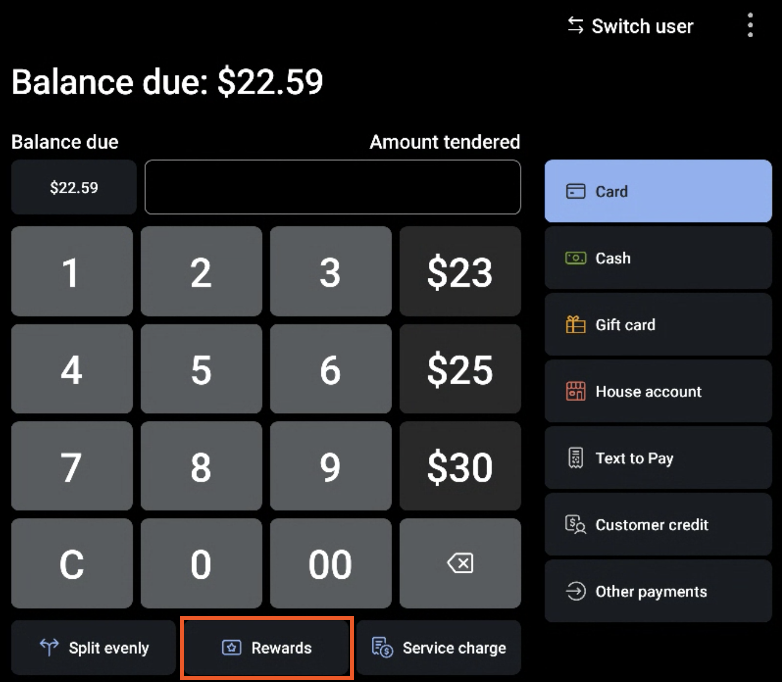
Task: Tap the $30 quick amount button
Action: (x=460, y=468)
